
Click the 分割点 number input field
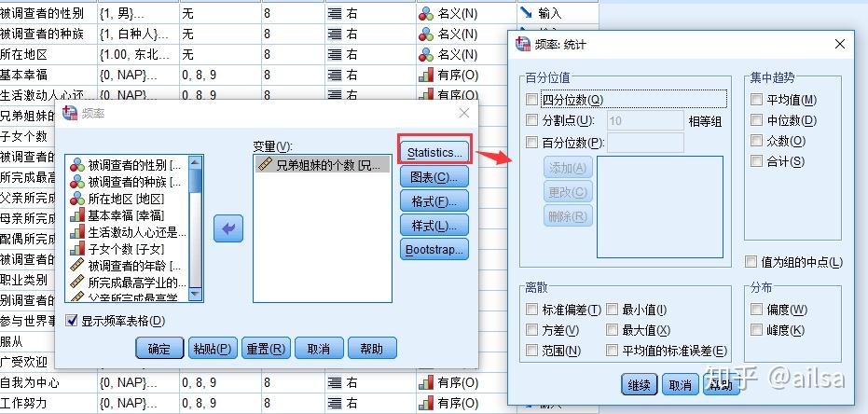645,120
